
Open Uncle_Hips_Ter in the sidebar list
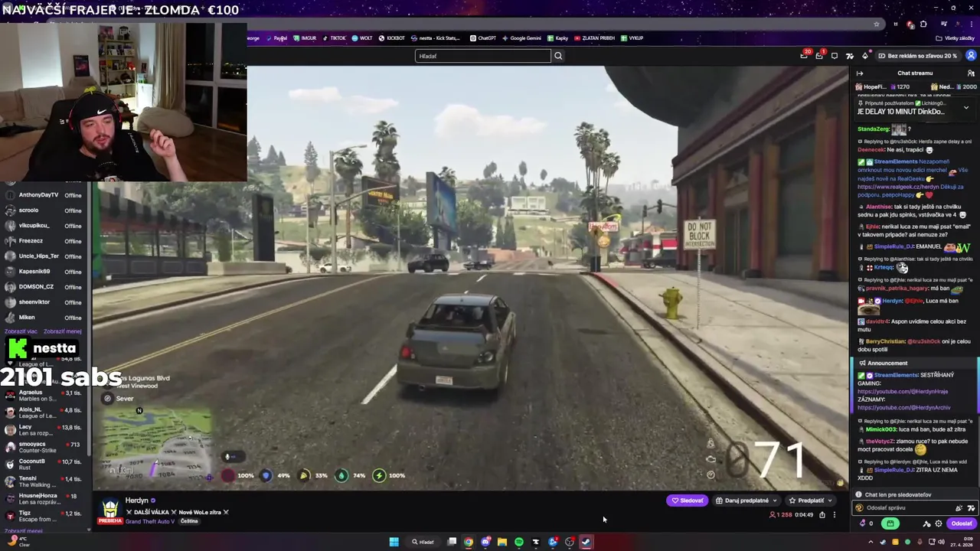[x=44, y=256]
